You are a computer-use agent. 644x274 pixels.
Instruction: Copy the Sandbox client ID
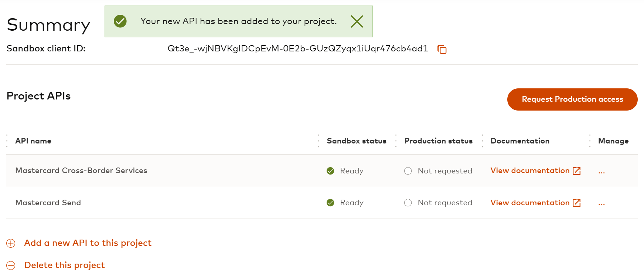click(x=442, y=49)
